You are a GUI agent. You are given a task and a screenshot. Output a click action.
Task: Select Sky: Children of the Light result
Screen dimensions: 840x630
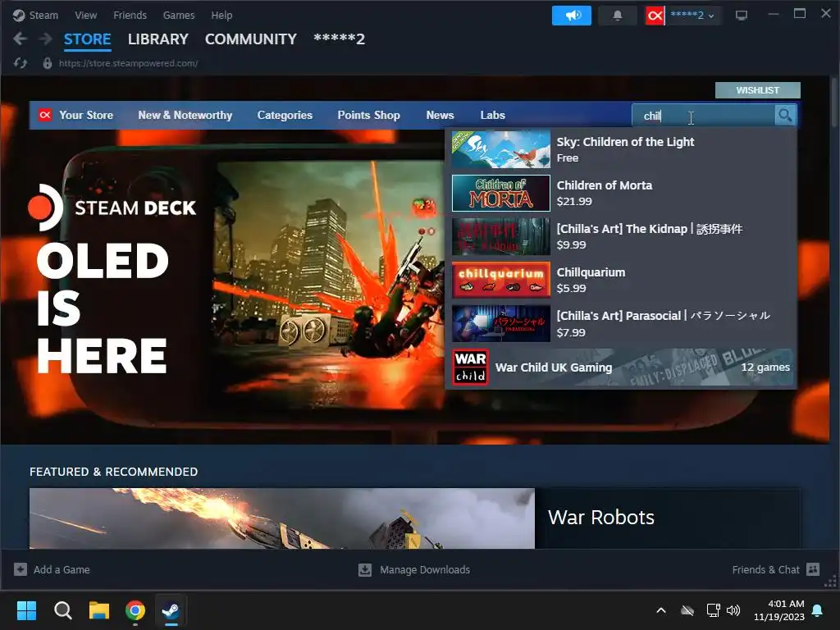point(621,150)
